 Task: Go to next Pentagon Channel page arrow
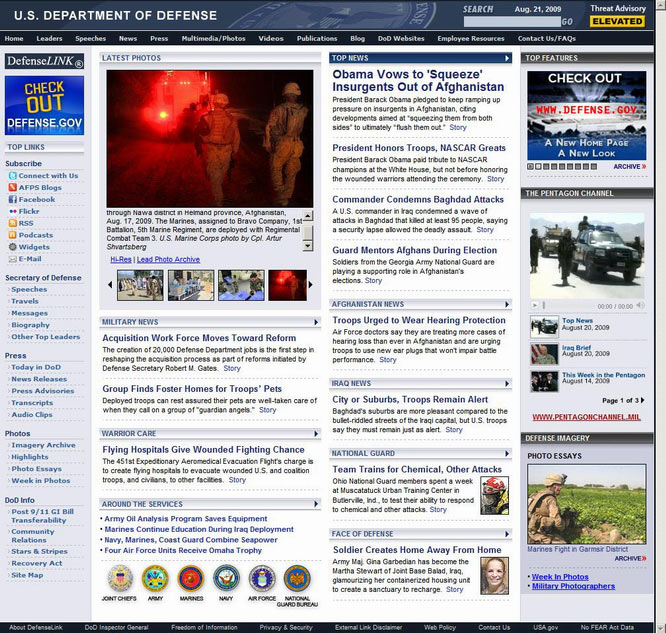[642, 400]
